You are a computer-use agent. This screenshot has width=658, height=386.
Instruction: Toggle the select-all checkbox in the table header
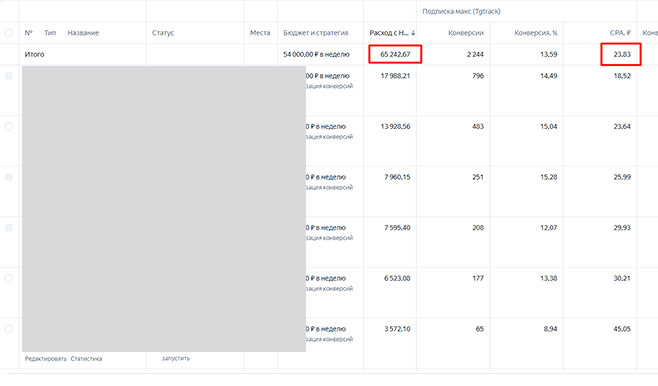(8, 33)
